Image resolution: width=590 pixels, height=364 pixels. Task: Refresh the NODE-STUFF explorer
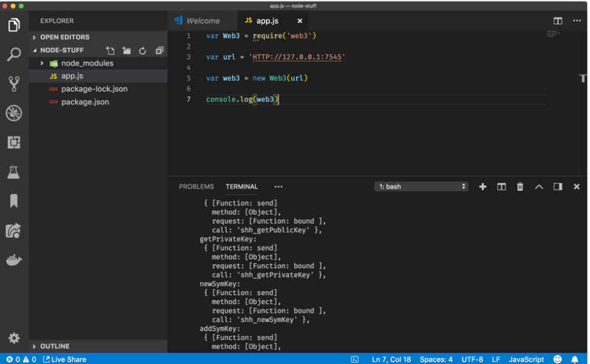pyautogui.click(x=143, y=50)
